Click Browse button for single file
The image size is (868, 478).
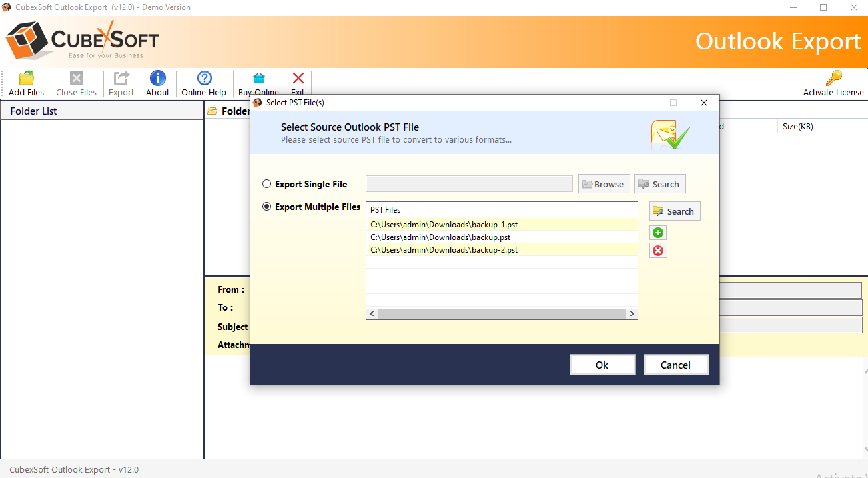click(x=604, y=184)
